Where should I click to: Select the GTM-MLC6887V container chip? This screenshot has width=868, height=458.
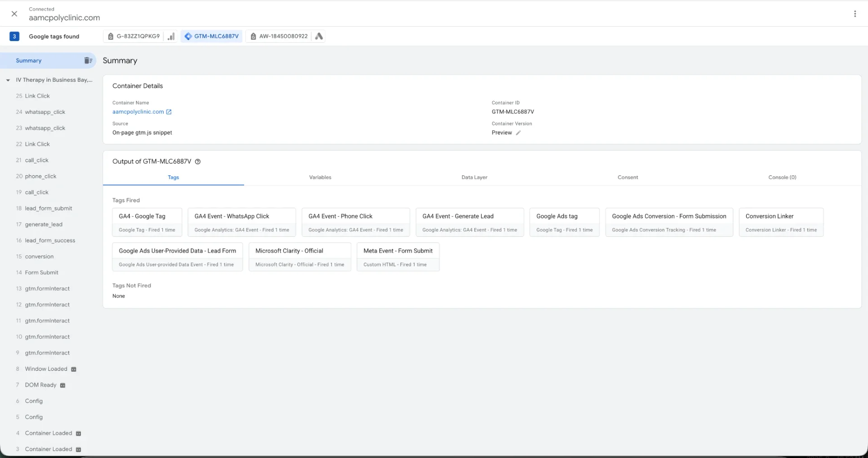coord(212,37)
